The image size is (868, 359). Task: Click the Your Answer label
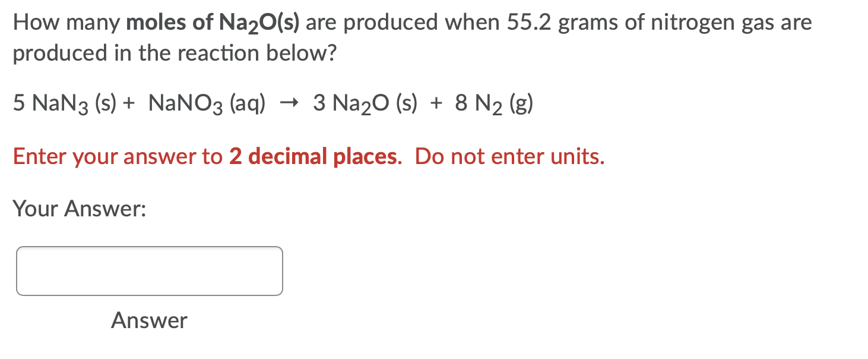pyautogui.click(x=80, y=209)
